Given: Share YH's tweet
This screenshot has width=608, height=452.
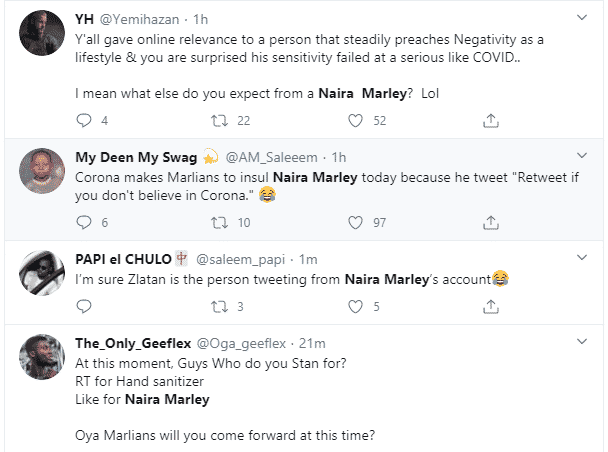Looking at the screenshot, I should point(490,120).
